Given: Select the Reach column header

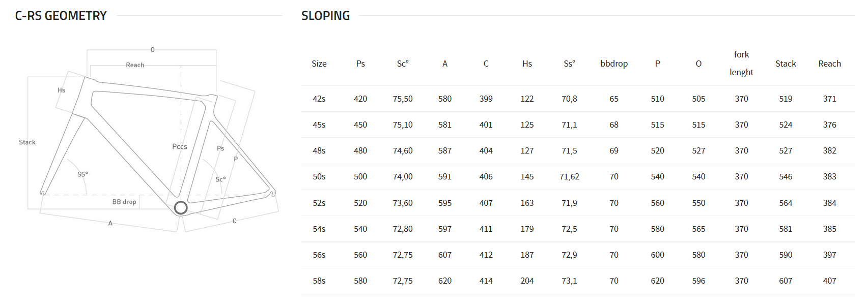Looking at the screenshot, I should pyautogui.click(x=830, y=64).
